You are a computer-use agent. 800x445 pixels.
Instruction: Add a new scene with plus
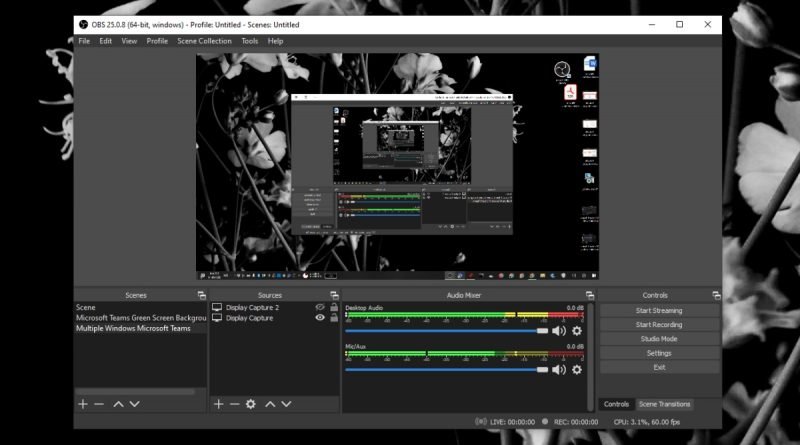tap(83, 404)
